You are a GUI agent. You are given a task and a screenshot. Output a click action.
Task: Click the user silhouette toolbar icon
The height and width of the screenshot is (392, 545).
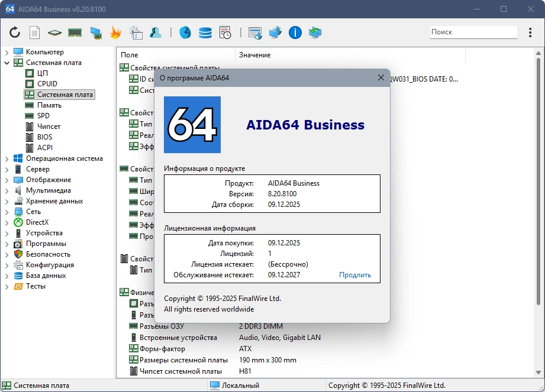coord(156,33)
